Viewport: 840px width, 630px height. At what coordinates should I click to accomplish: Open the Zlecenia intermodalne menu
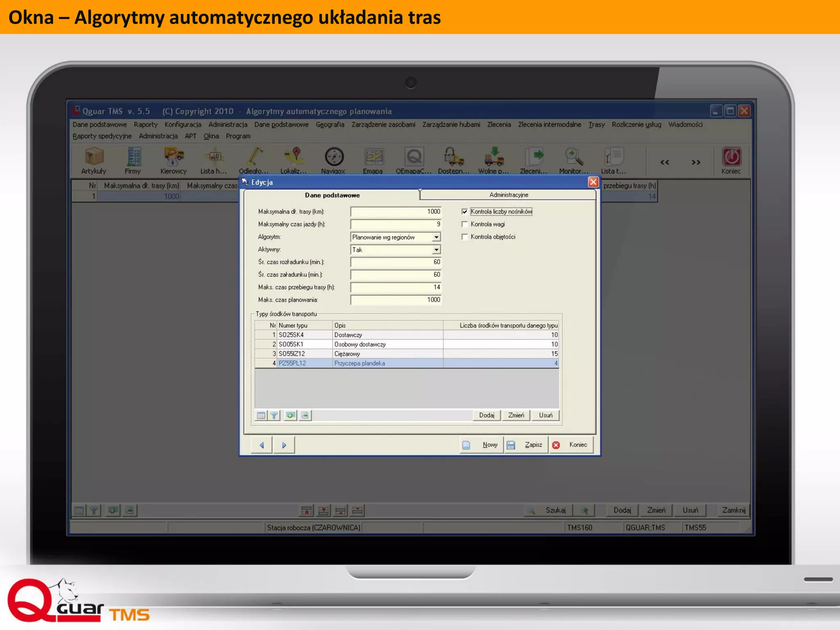pyautogui.click(x=550, y=125)
